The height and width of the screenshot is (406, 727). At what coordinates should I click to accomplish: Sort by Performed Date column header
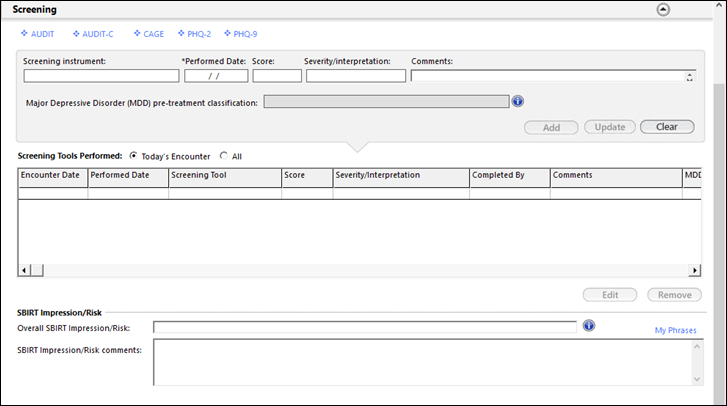click(128, 178)
